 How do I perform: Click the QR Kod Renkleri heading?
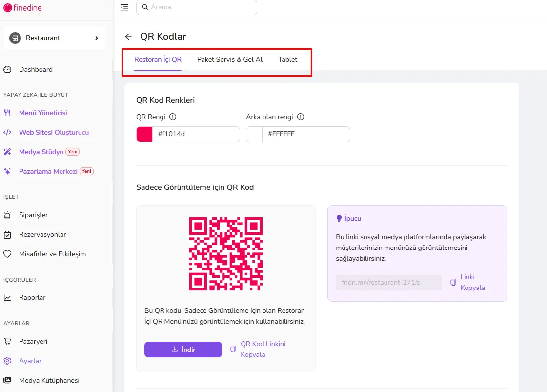click(x=165, y=100)
